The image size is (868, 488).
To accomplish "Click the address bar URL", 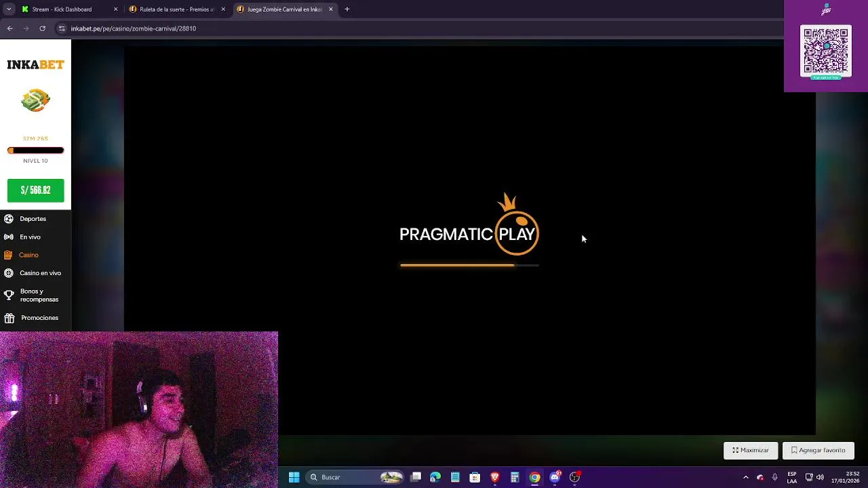I will [x=134, y=28].
